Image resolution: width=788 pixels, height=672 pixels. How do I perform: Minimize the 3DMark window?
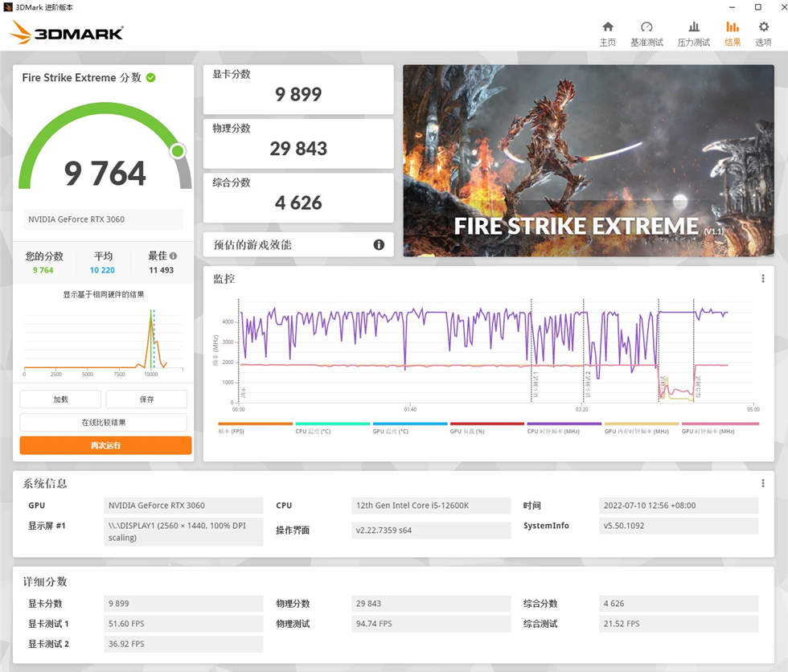(x=733, y=7)
